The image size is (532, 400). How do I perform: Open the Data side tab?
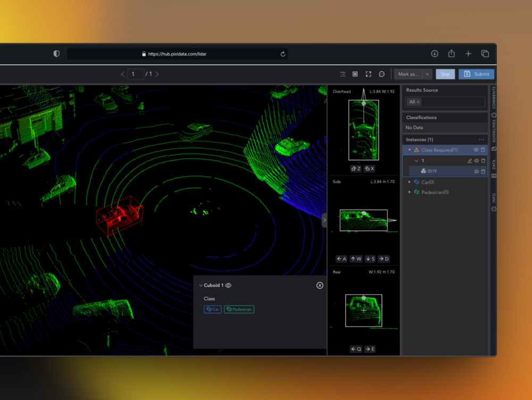click(x=494, y=168)
